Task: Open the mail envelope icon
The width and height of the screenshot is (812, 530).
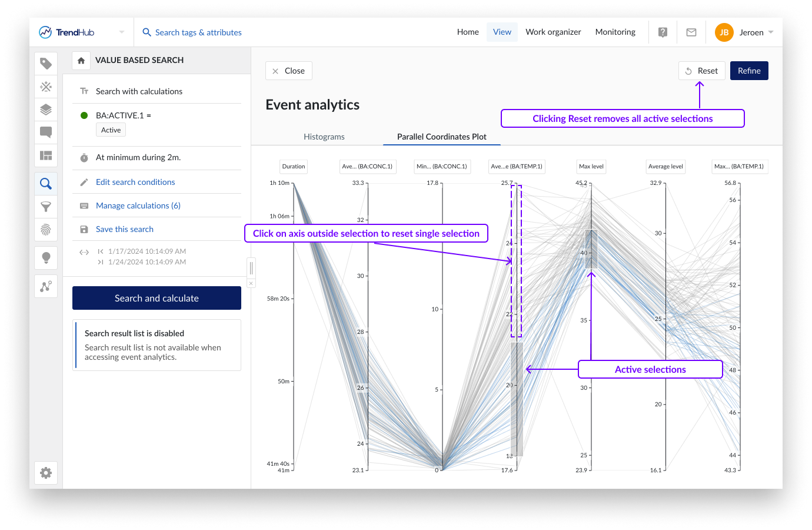Action: point(691,32)
